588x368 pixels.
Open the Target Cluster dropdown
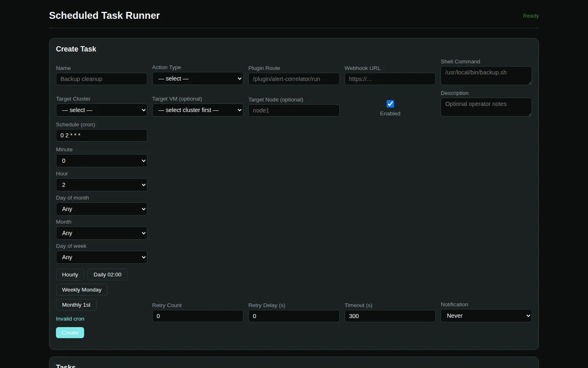tap(102, 110)
